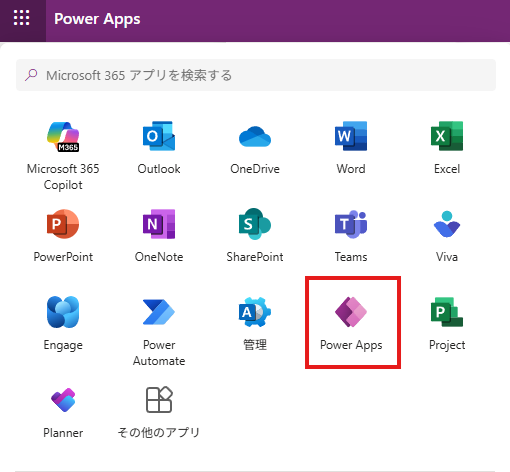Click the 管理 text label
The width and height of the screenshot is (510, 472).
point(255,345)
